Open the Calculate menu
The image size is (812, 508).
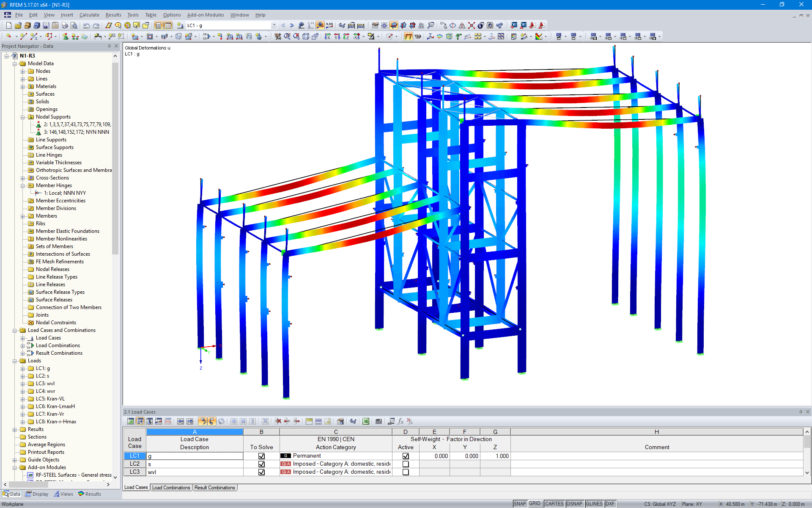click(89, 15)
